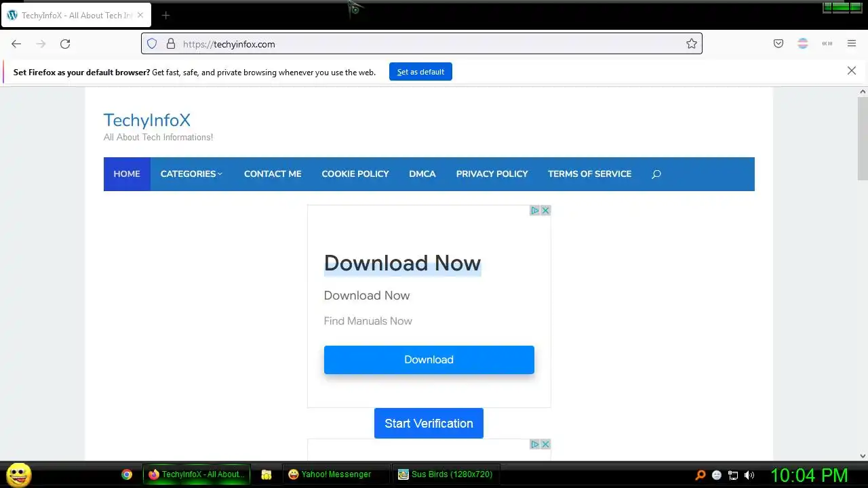Click the 'All About Tech Informations!' tagline
The height and width of the screenshot is (488, 868).
[x=158, y=137]
